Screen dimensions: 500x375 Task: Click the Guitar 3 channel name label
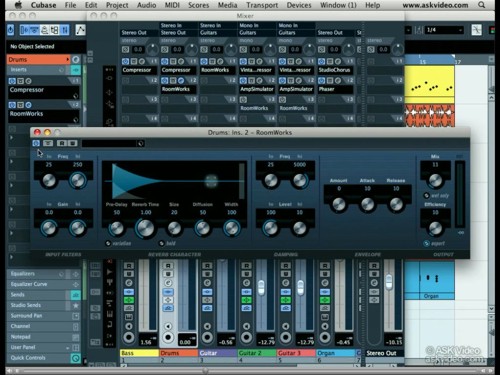coord(296,353)
